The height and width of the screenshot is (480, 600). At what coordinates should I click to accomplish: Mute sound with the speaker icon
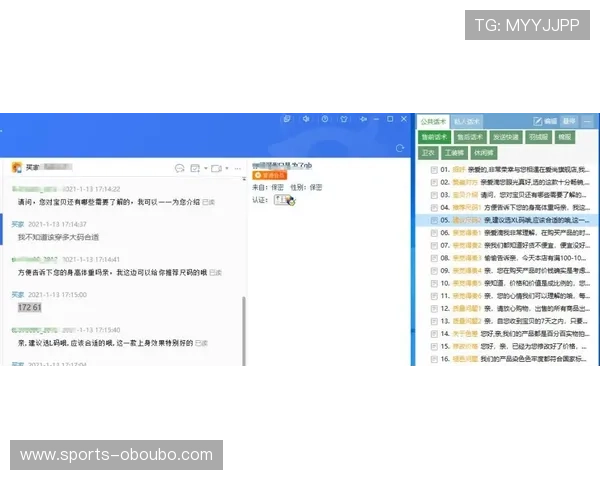(x=306, y=119)
